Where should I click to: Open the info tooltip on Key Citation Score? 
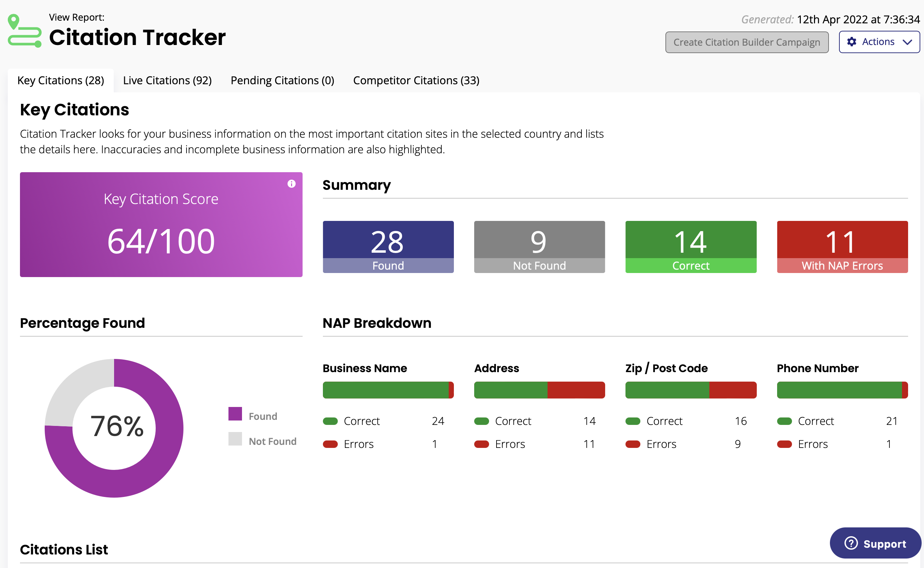tap(292, 184)
